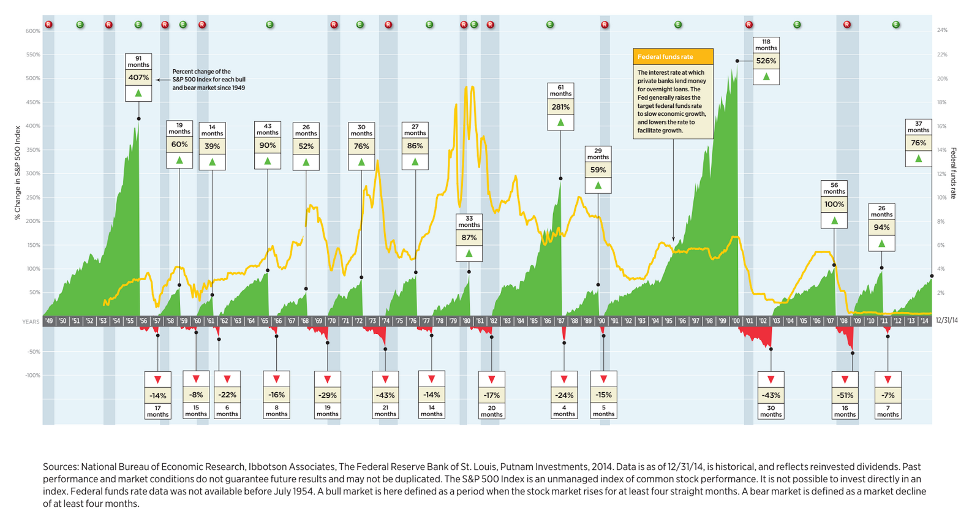
Task: Click green up arrow in 87% bull box
Action: coord(469,254)
